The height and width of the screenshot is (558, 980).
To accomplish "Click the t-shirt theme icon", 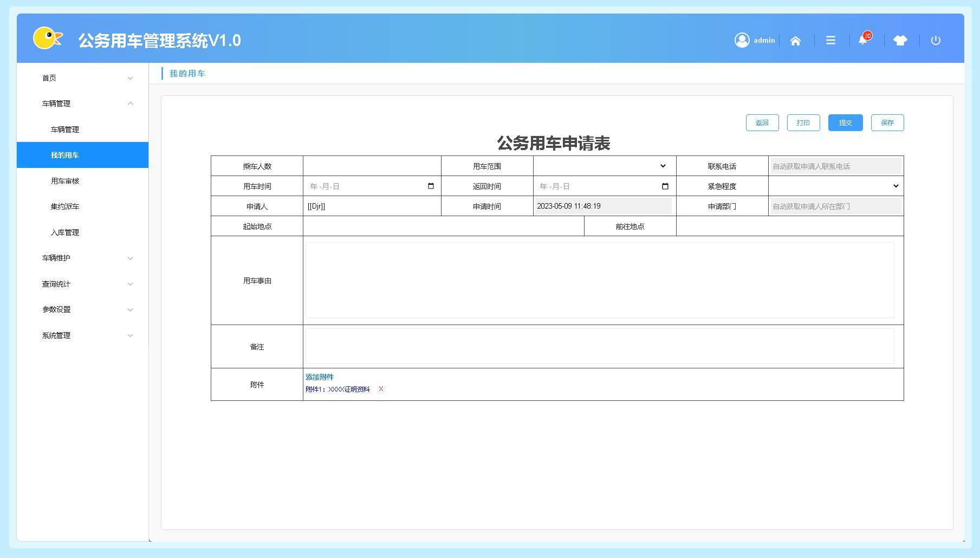I will (900, 41).
